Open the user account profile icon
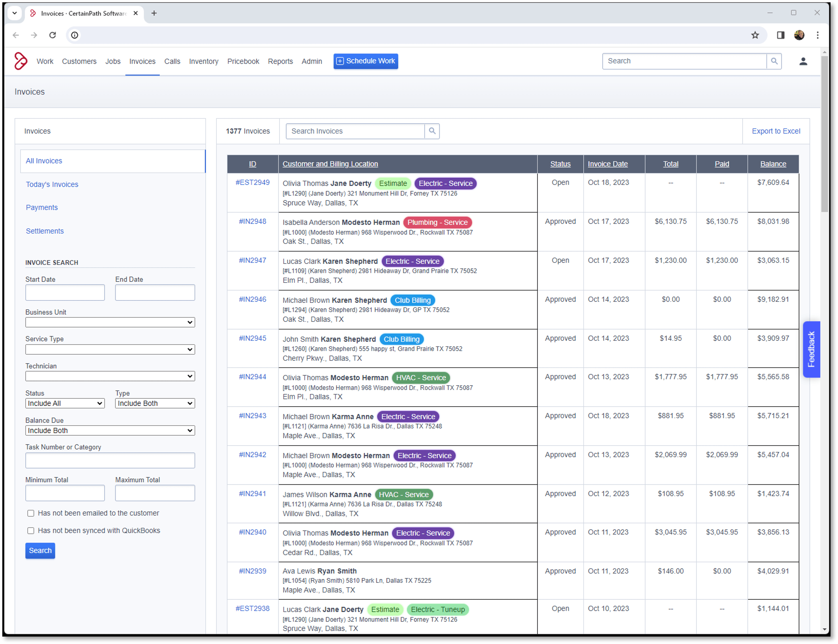This screenshot has height=644, width=838. 803,61
